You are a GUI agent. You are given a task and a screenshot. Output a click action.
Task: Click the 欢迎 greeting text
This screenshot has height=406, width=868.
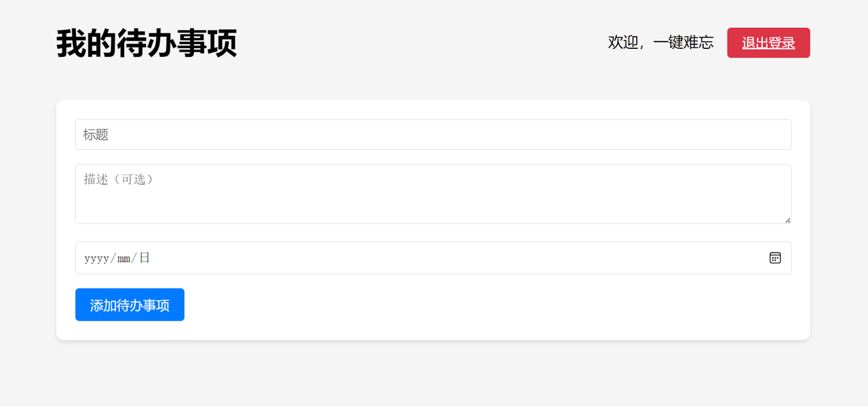[x=623, y=42]
